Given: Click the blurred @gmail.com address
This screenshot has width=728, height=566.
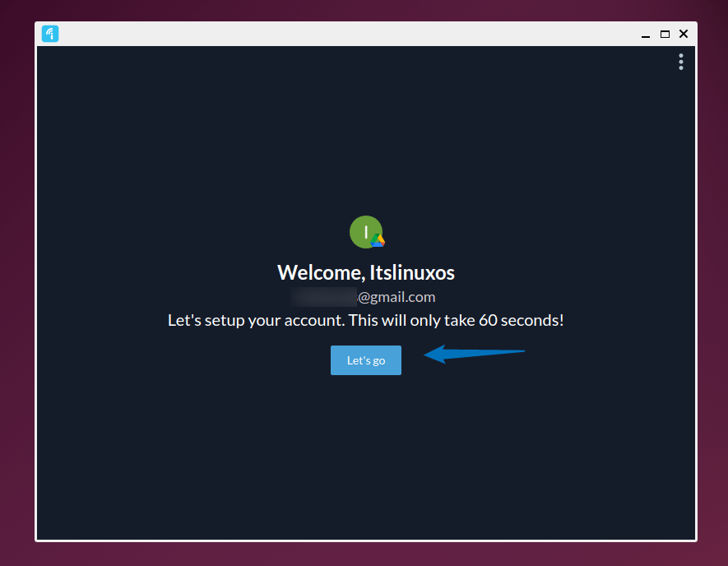Looking at the screenshot, I should (365, 296).
